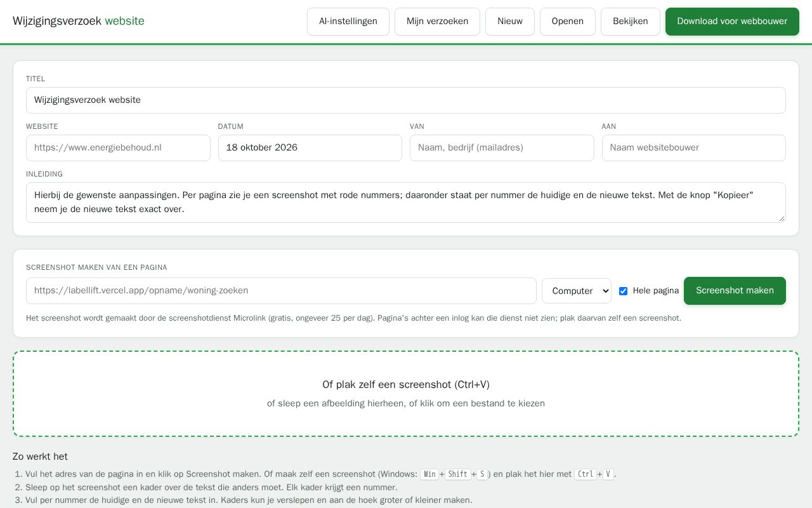
Task: Click the paste-screenshot drop zone
Action: pyautogui.click(x=406, y=394)
